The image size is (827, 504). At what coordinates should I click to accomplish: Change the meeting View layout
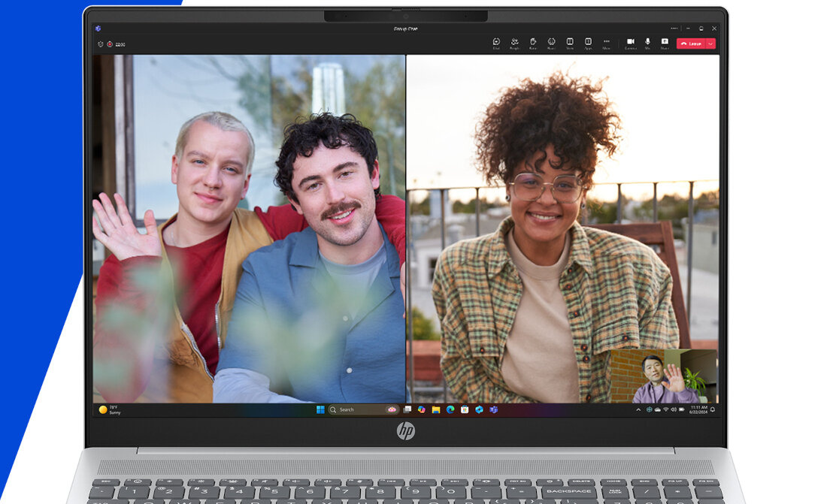click(x=570, y=42)
